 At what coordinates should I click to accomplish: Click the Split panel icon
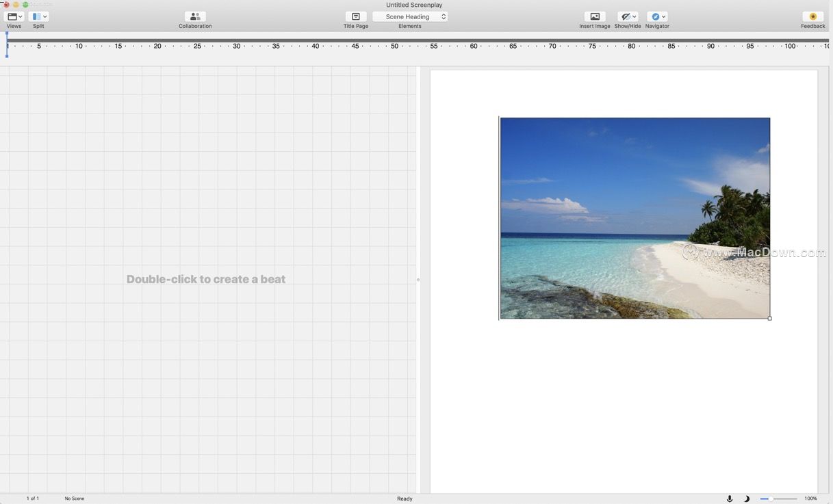36,16
